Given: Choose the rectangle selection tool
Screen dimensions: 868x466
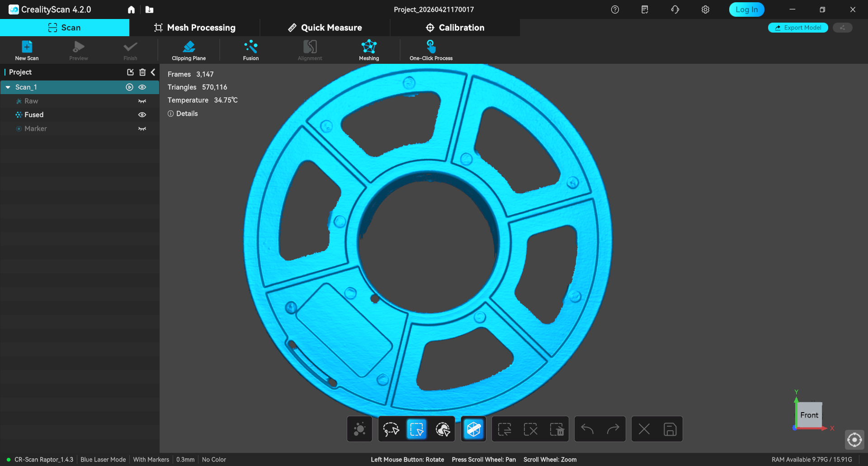Looking at the screenshot, I should (x=416, y=429).
